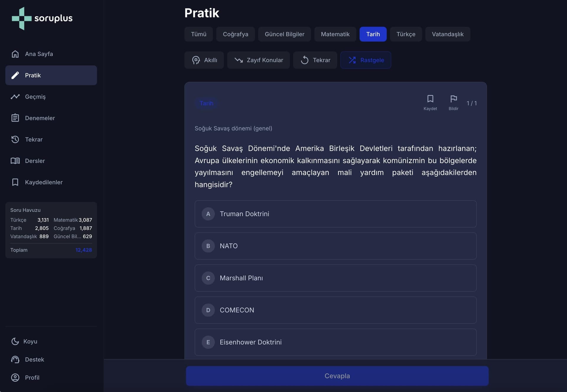Open Destek support page

point(34,360)
